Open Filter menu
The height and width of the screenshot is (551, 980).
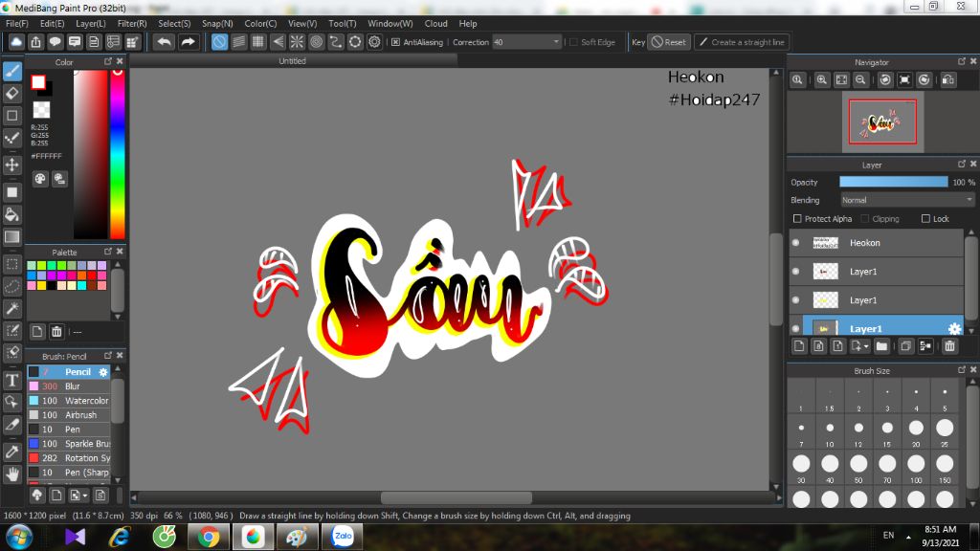(132, 23)
